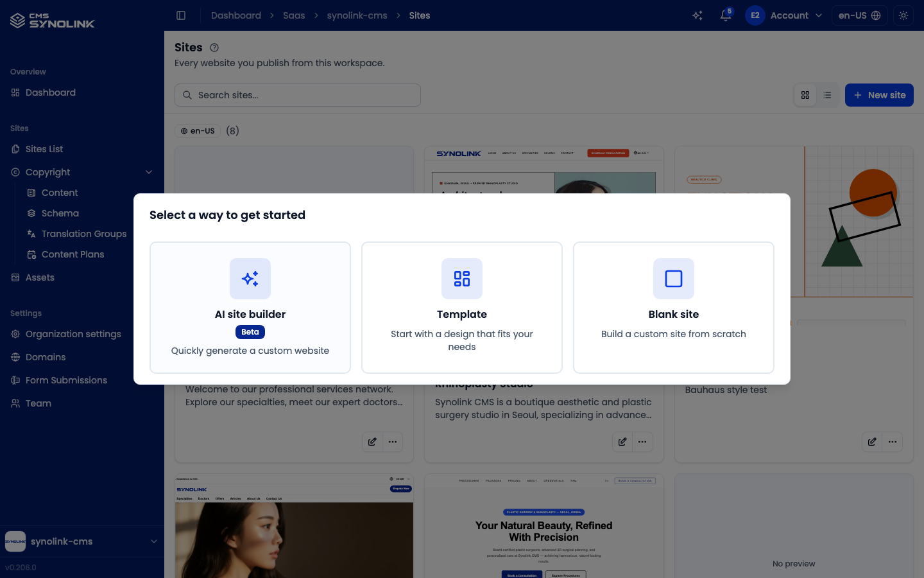Open Assets in the sidebar
The width and height of the screenshot is (924, 578).
tap(82, 277)
